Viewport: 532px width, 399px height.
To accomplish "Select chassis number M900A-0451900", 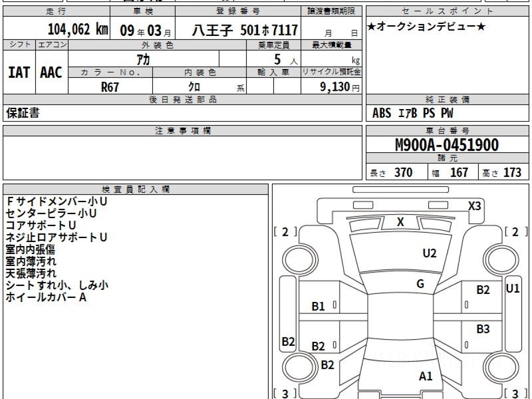I will click(x=447, y=145).
